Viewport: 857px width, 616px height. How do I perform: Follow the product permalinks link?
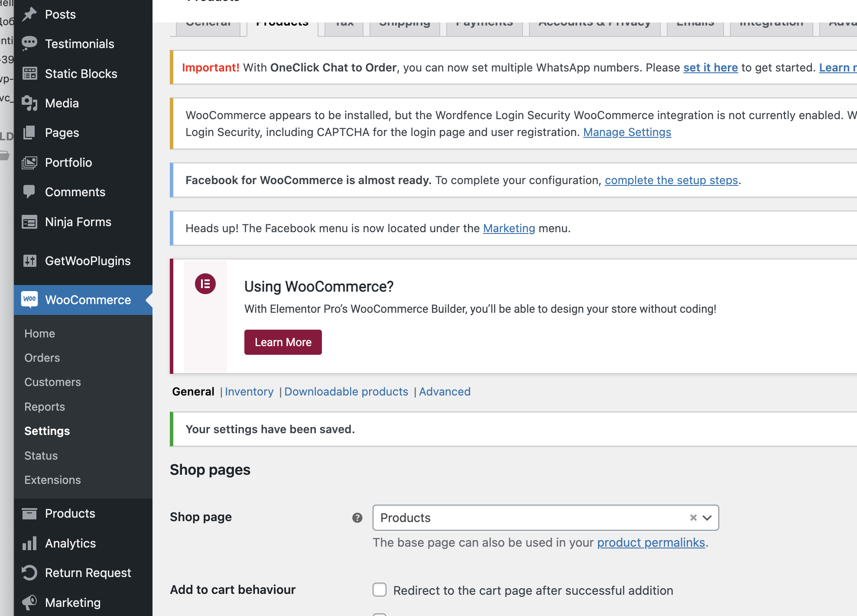(651, 542)
